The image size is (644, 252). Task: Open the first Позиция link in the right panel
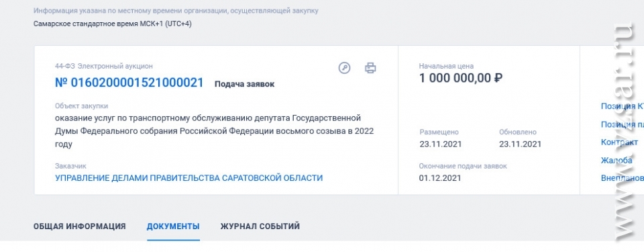(x=623, y=106)
